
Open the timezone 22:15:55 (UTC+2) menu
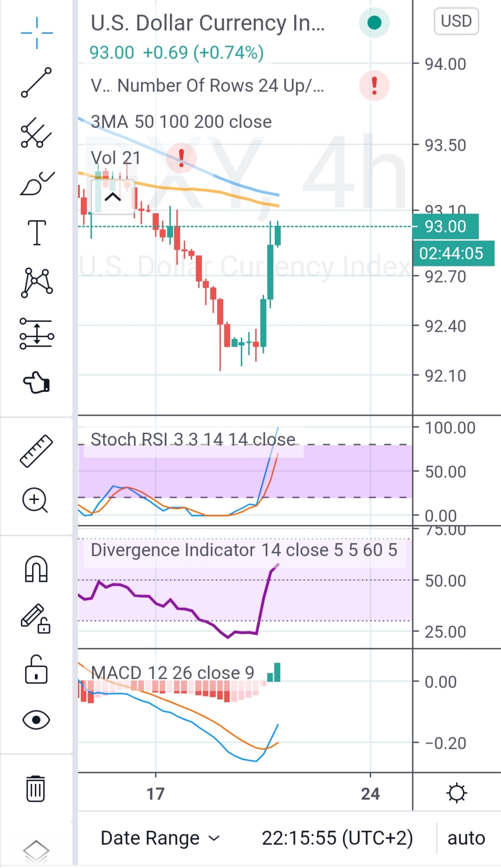coord(337,838)
